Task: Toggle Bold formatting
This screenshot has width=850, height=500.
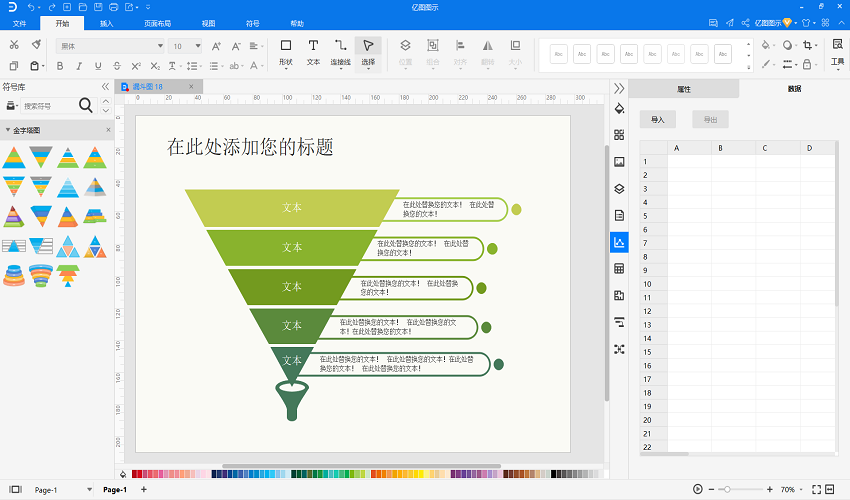Action: [x=60, y=66]
